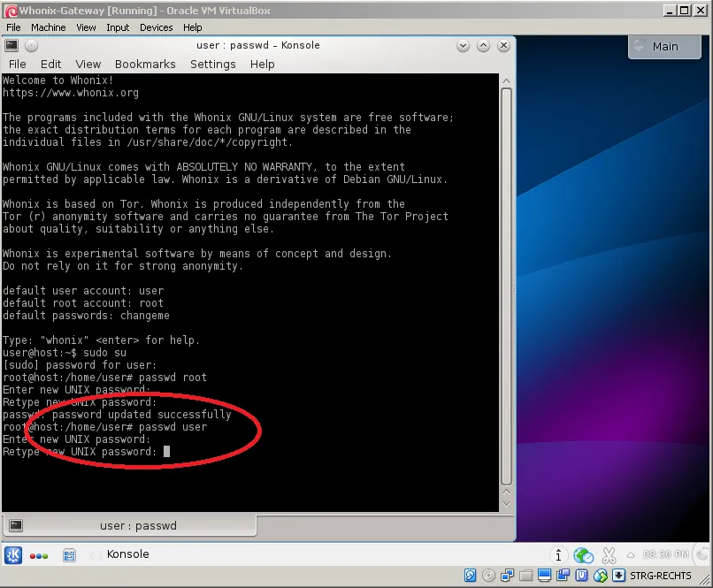Open the 08:30 PM clock
The height and width of the screenshot is (588, 713).
[x=666, y=554]
